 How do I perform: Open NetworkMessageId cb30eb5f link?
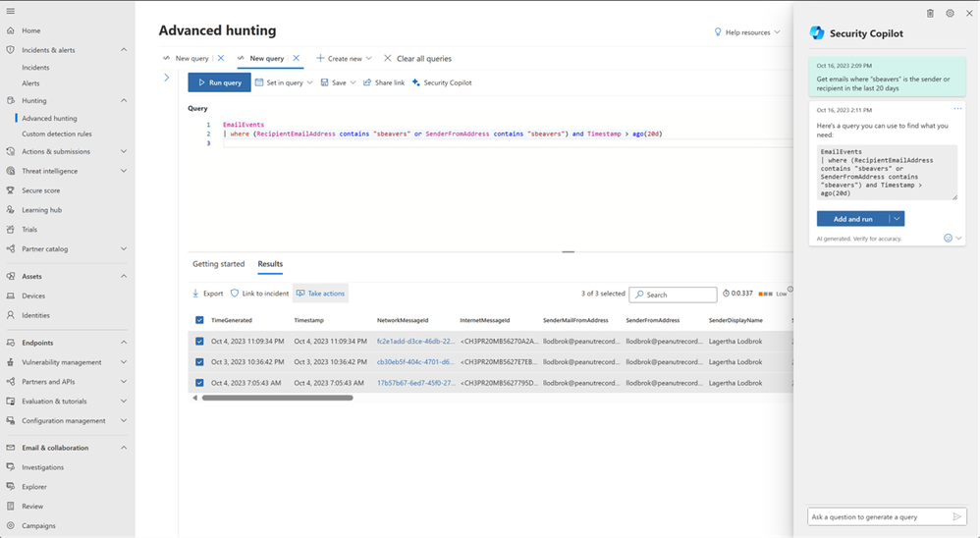tap(415, 362)
